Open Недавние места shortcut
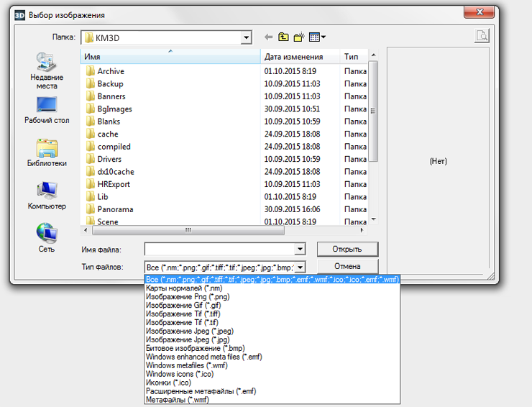This screenshot has width=532, height=407. 47,71
